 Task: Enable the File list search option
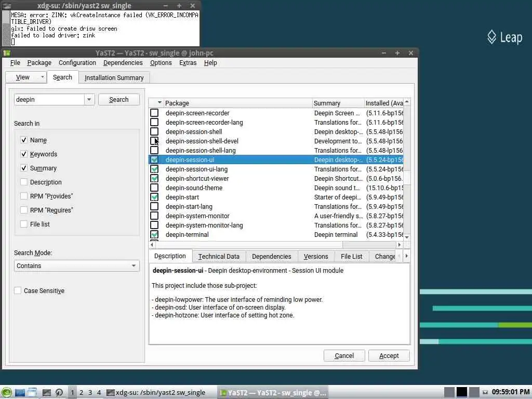tap(24, 224)
